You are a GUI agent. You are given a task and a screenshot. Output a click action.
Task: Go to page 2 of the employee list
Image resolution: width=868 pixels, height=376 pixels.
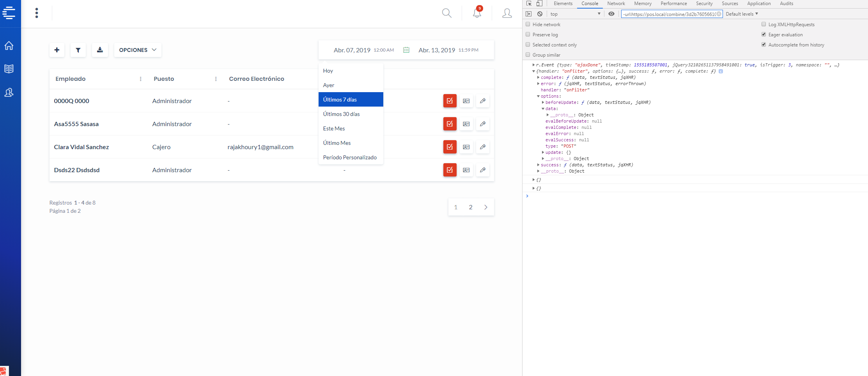point(471,207)
